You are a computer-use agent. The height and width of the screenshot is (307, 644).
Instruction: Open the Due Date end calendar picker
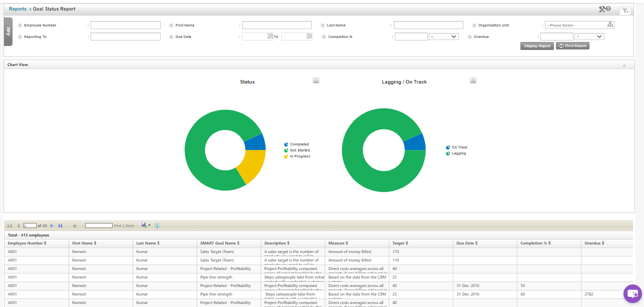coord(309,36)
